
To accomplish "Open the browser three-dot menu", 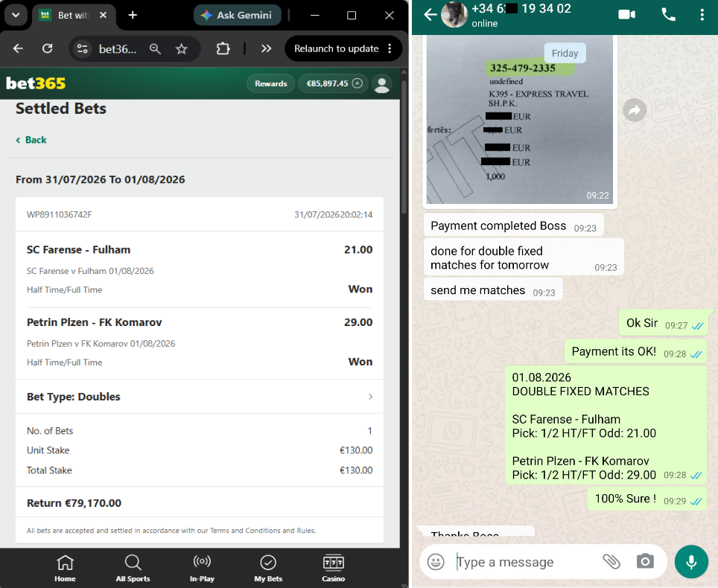I will pos(390,48).
